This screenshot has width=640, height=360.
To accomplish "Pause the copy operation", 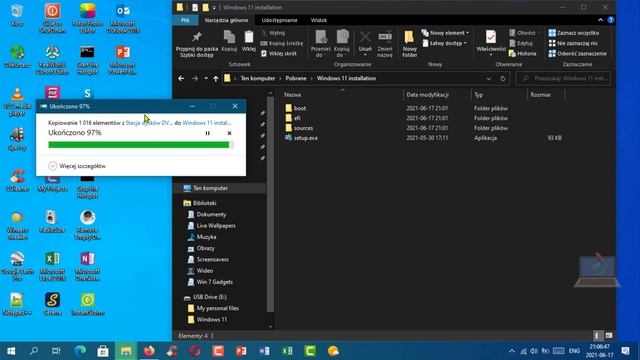I will [x=207, y=133].
